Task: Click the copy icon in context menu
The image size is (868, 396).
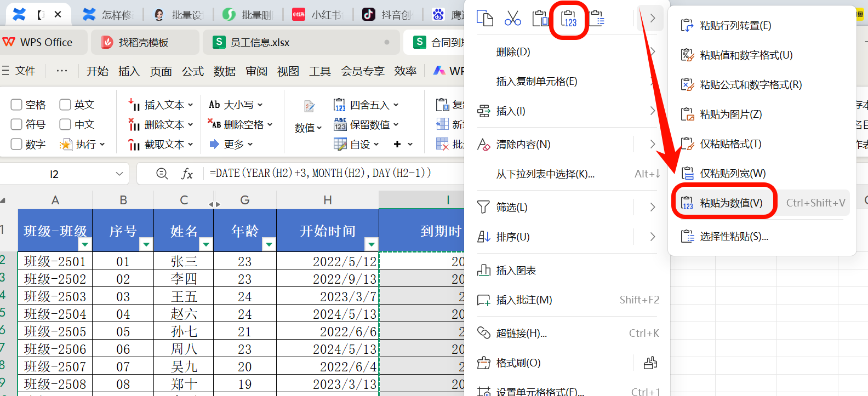Action: point(485,19)
